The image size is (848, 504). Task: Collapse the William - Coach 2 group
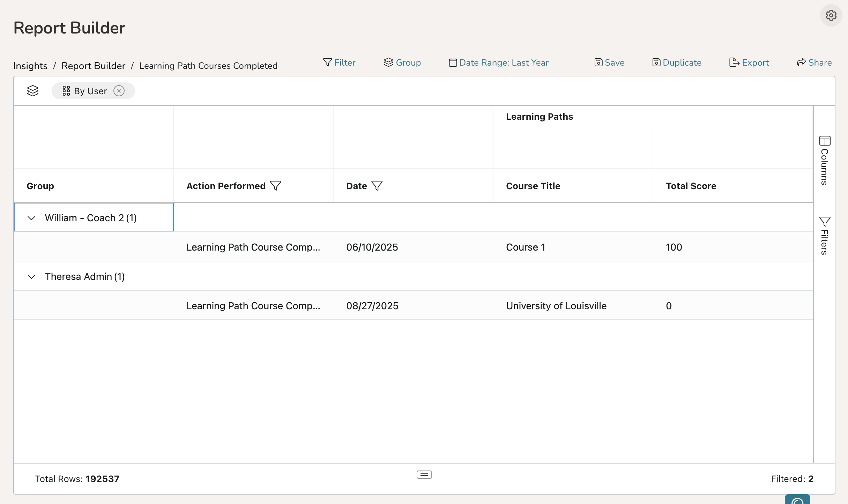[31, 218]
